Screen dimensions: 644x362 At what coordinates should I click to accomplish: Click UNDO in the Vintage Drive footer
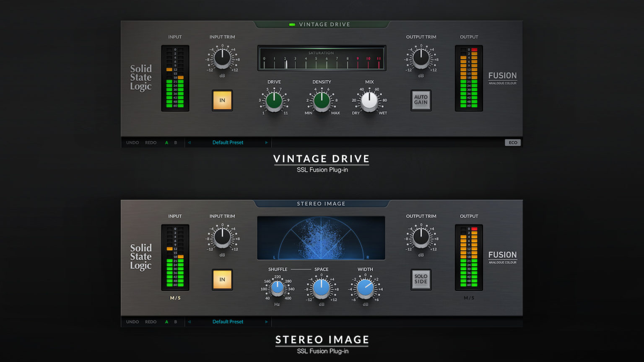tap(132, 142)
